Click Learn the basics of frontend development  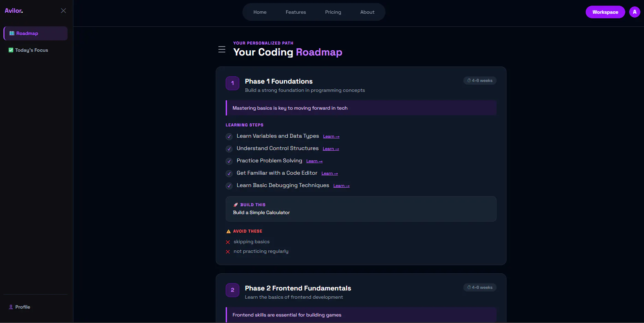294,297
